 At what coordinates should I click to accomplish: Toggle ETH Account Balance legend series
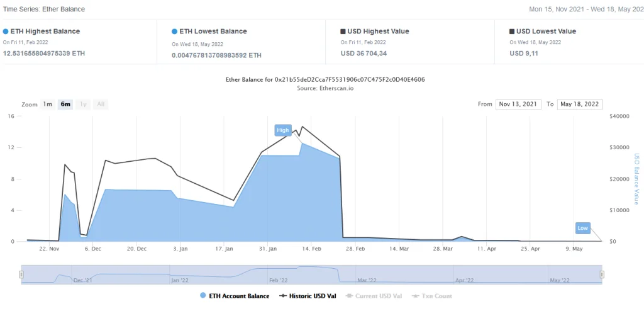point(235,296)
